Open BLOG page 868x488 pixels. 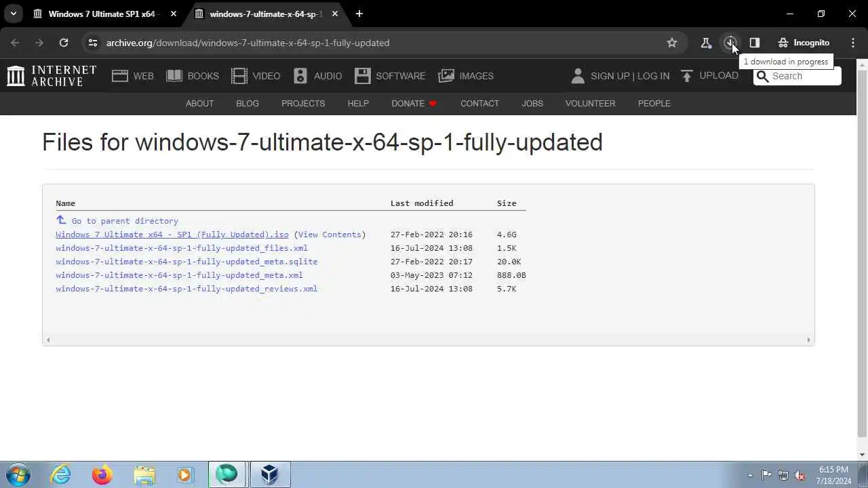[x=248, y=104]
